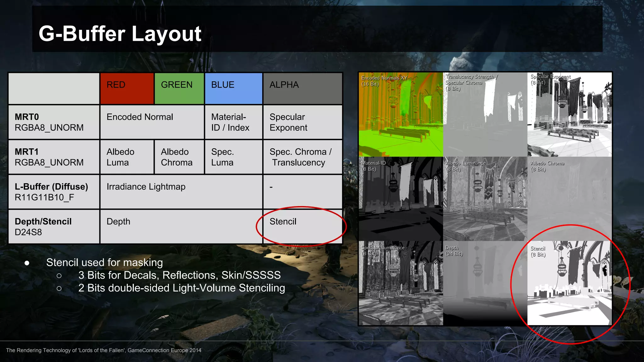Screen dimensions: 644x362
Task: Open the Specular Luminance thumbnail image
Action: pyautogui.click(x=401, y=283)
